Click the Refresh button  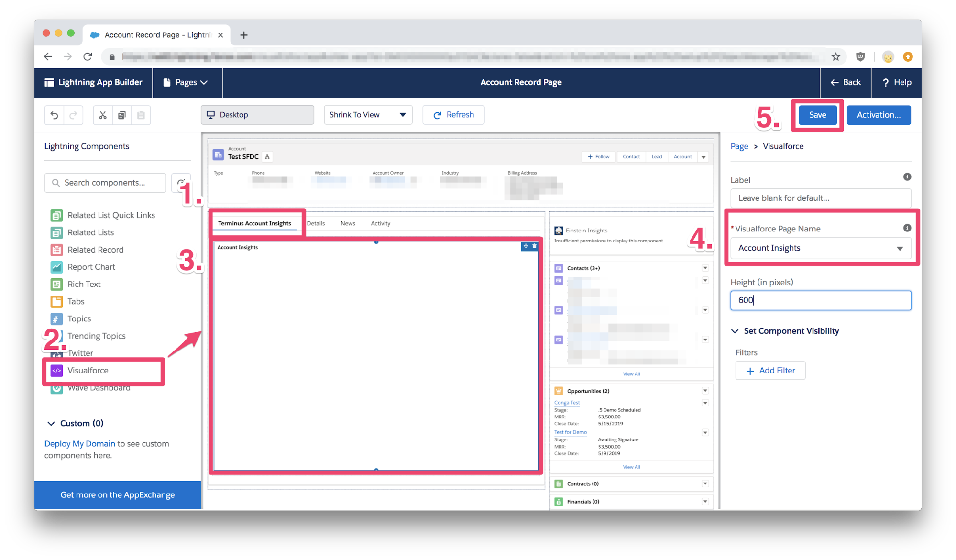453,115
